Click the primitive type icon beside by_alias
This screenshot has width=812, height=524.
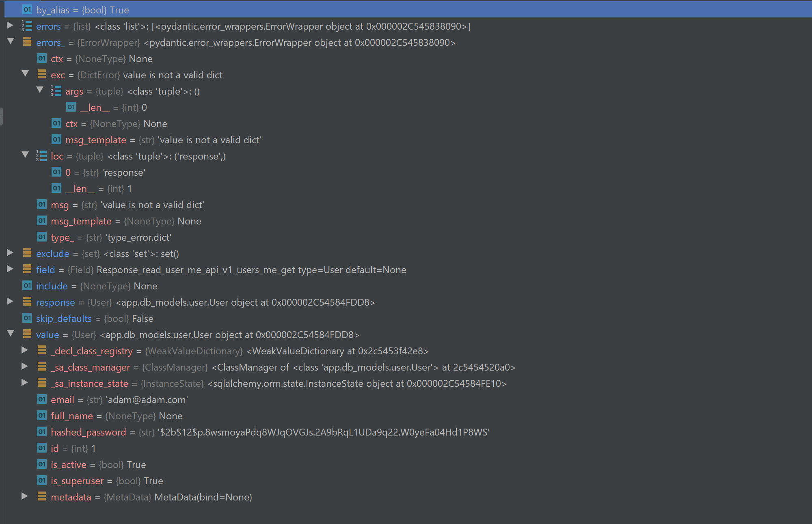coord(27,10)
